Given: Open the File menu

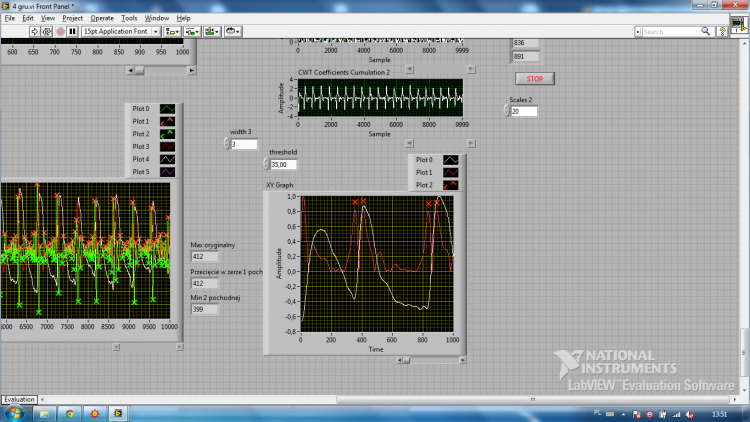Looking at the screenshot, I should point(10,18).
